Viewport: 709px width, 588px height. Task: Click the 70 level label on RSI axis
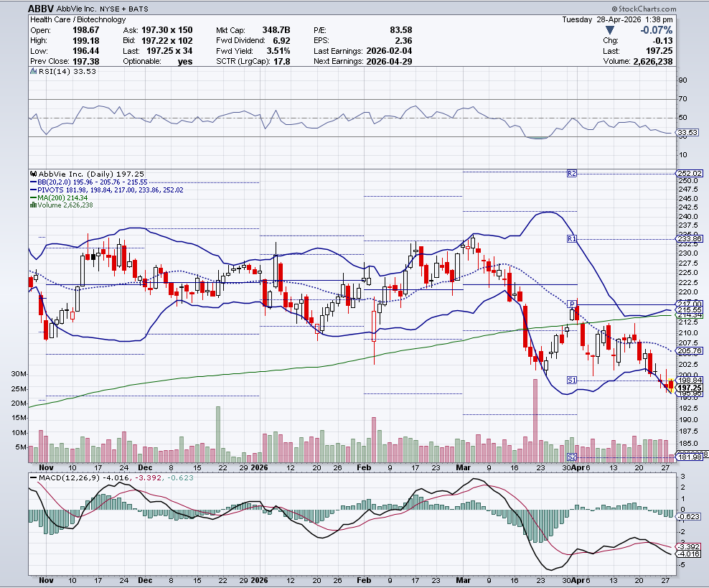(x=682, y=98)
